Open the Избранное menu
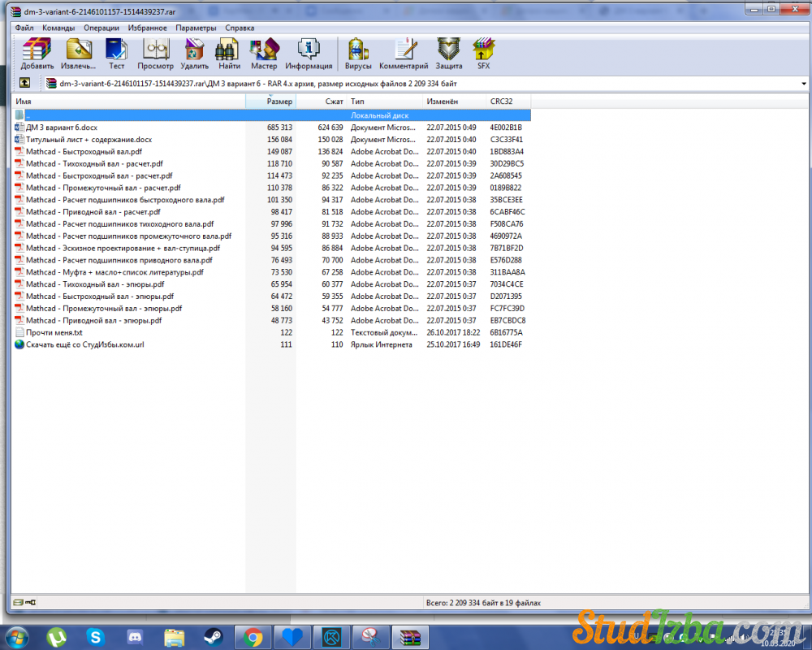Screen dimensions: 812x650 pos(148,28)
